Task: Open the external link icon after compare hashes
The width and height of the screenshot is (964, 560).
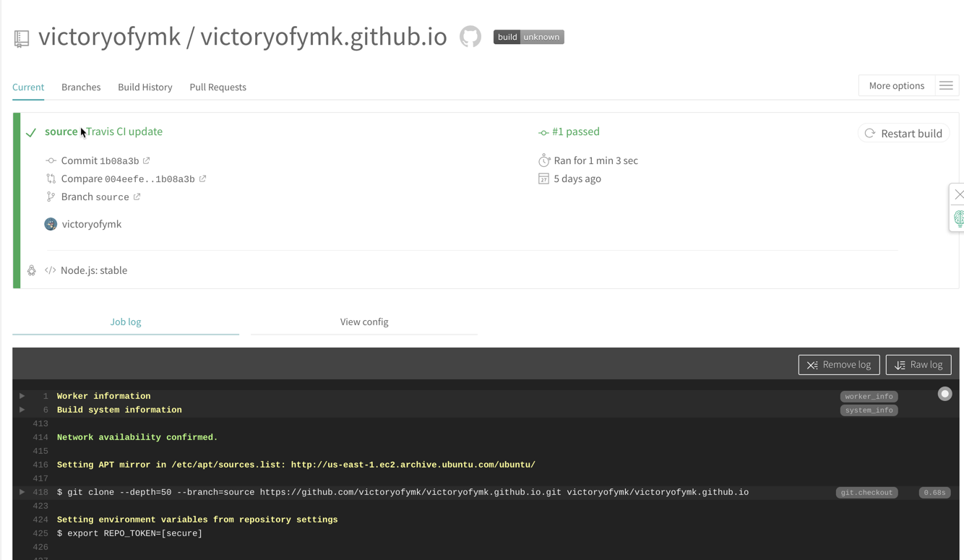Action: (202, 178)
